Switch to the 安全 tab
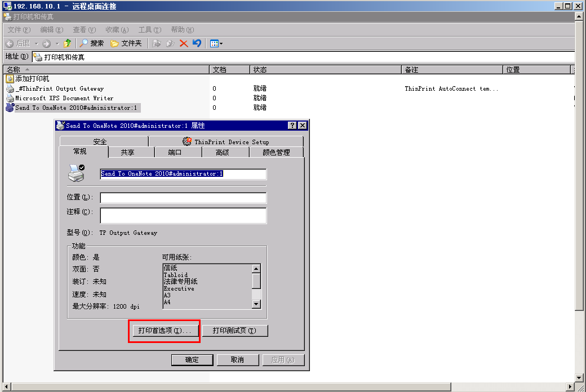Viewport: 586px width, 392px height. (104, 141)
